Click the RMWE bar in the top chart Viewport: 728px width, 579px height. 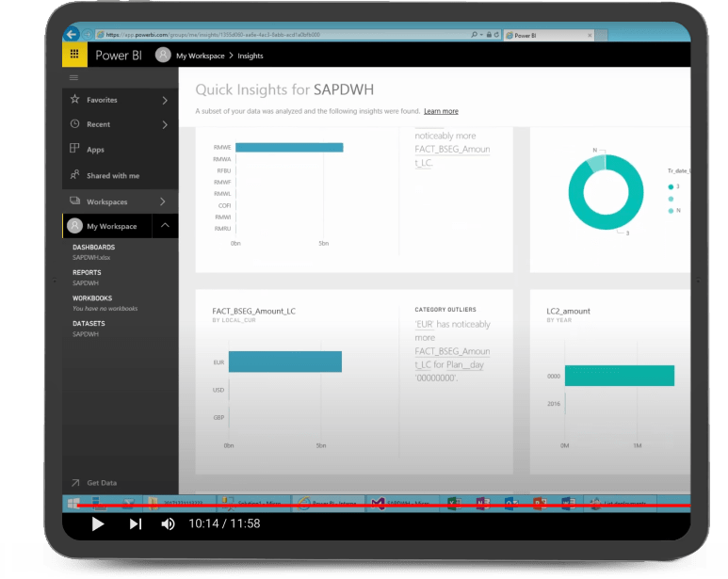(x=289, y=148)
